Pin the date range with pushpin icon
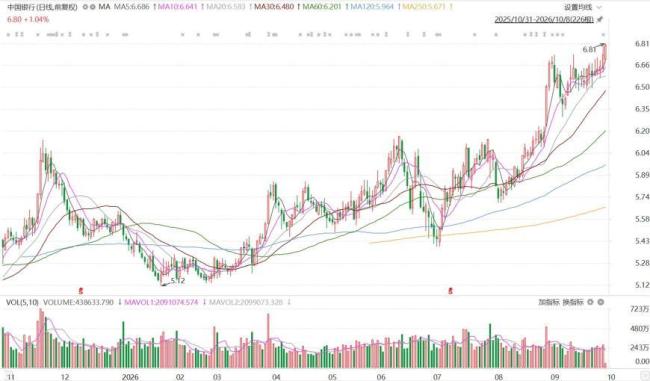This screenshot has width=650, height=381. [x=600, y=19]
